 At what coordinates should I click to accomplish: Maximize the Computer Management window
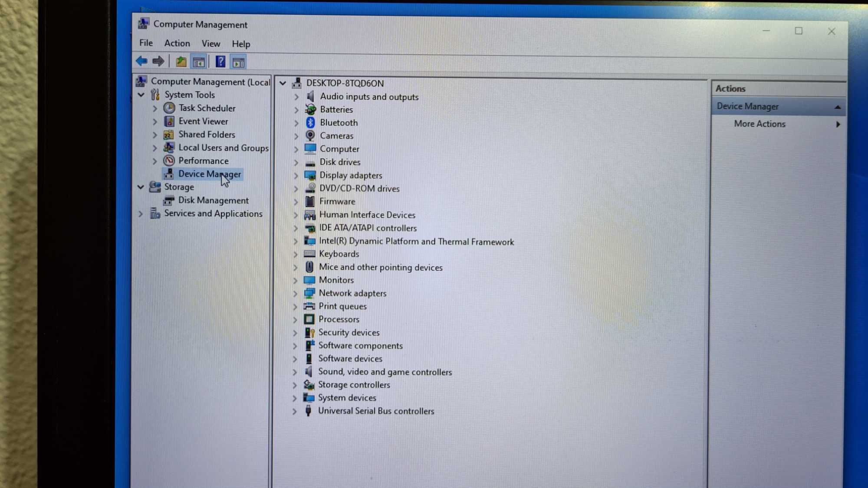click(x=799, y=31)
